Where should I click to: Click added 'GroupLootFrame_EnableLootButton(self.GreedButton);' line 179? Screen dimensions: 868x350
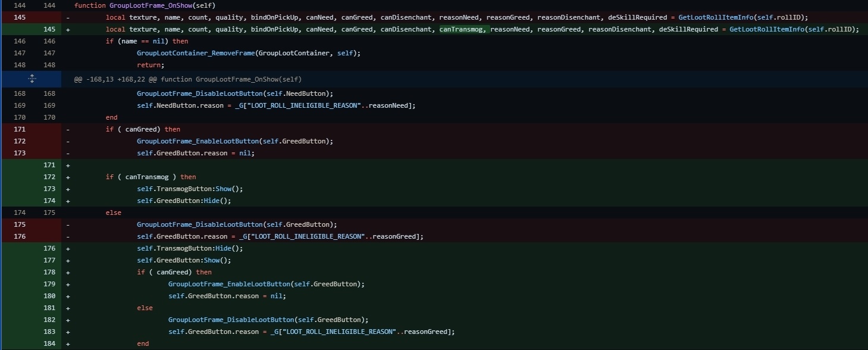[x=267, y=284]
